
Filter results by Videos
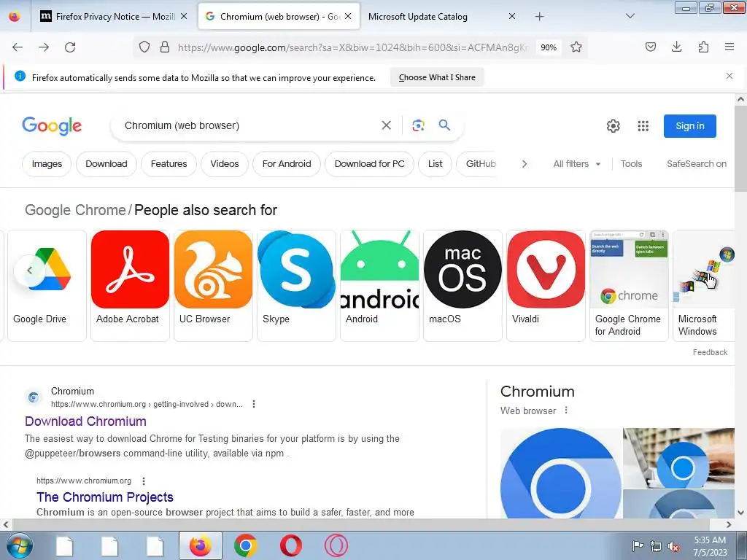225,164
